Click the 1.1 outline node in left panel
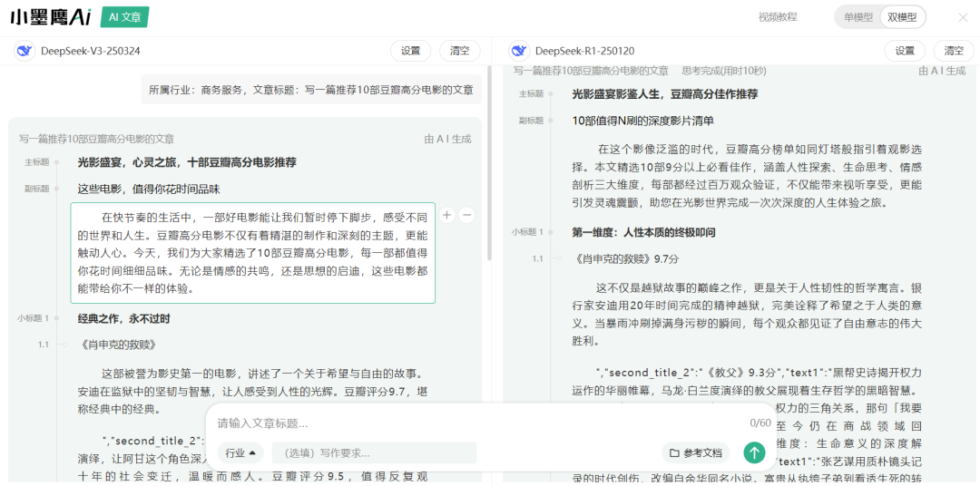980x486 pixels. pos(44,345)
